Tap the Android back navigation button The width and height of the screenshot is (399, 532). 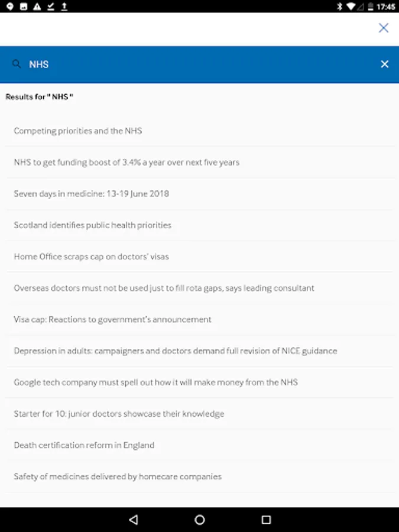click(x=134, y=520)
